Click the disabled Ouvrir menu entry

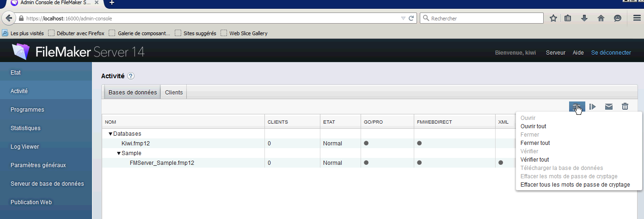[x=528, y=118]
